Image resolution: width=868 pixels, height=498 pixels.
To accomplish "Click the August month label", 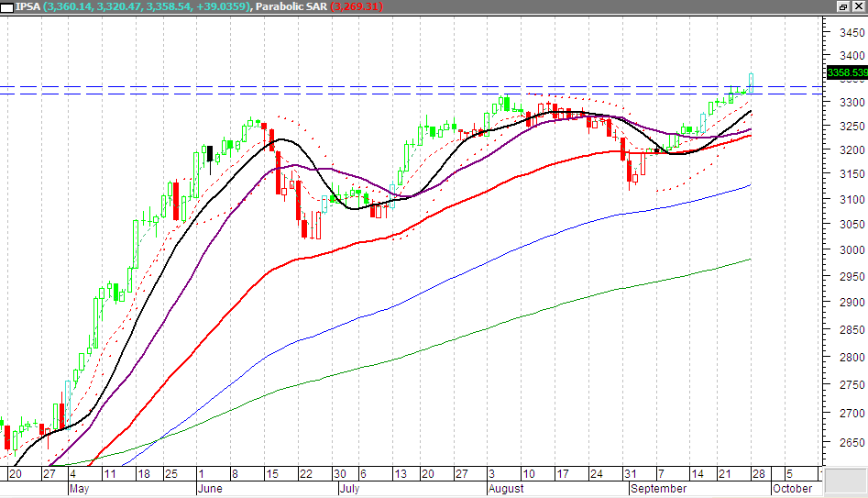I will tap(506, 489).
